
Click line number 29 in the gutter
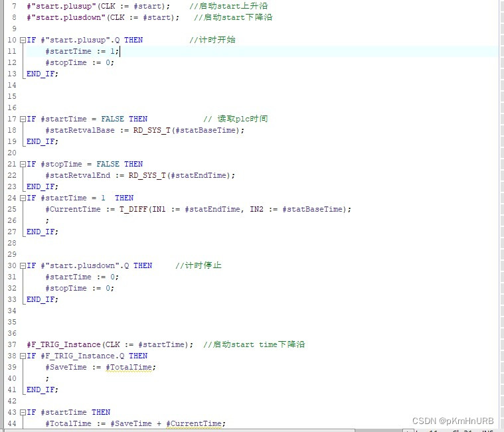coord(12,254)
